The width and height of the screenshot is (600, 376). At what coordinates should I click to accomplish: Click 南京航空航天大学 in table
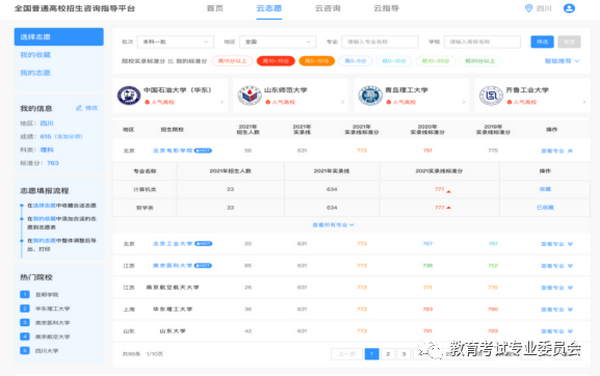coord(173,287)
